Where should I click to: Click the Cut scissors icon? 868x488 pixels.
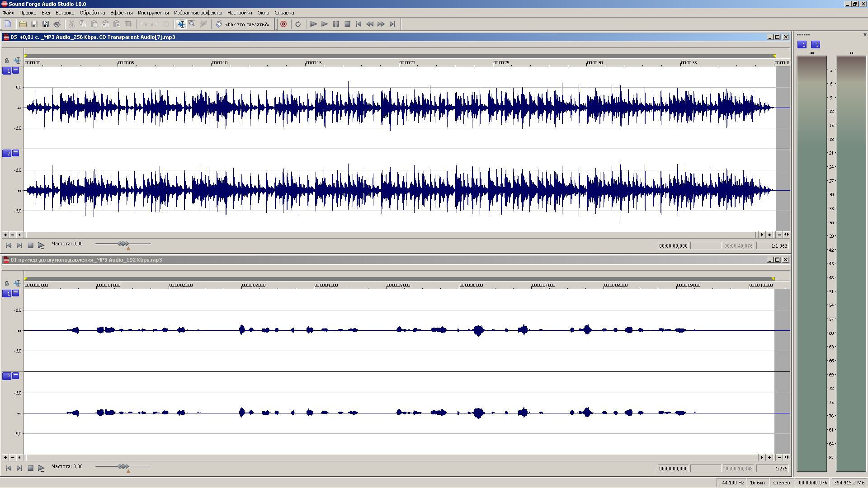point(71,24)
